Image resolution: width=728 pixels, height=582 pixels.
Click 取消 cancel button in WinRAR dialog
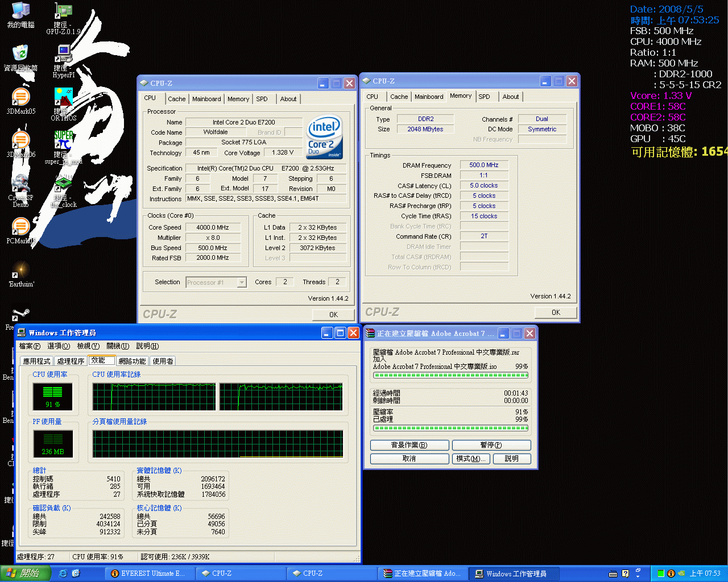(x=409, y=459)
